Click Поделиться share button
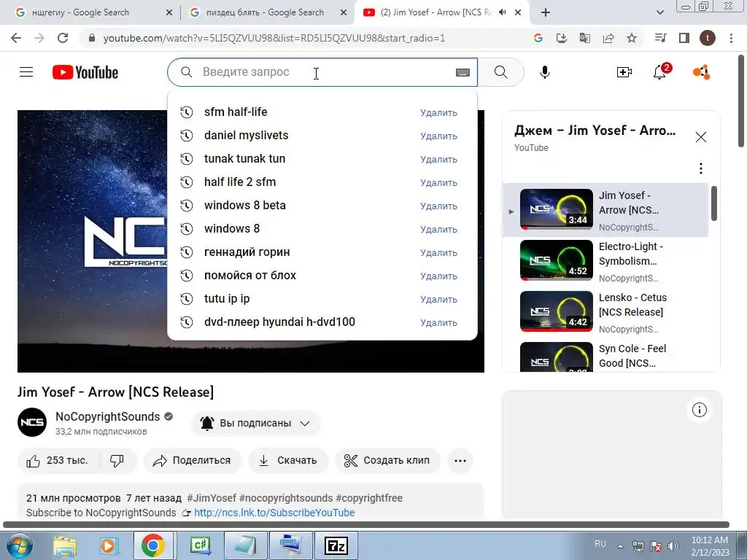Image resolution: width=747 pixels, height=560 pixels. (x=193, y=461)
